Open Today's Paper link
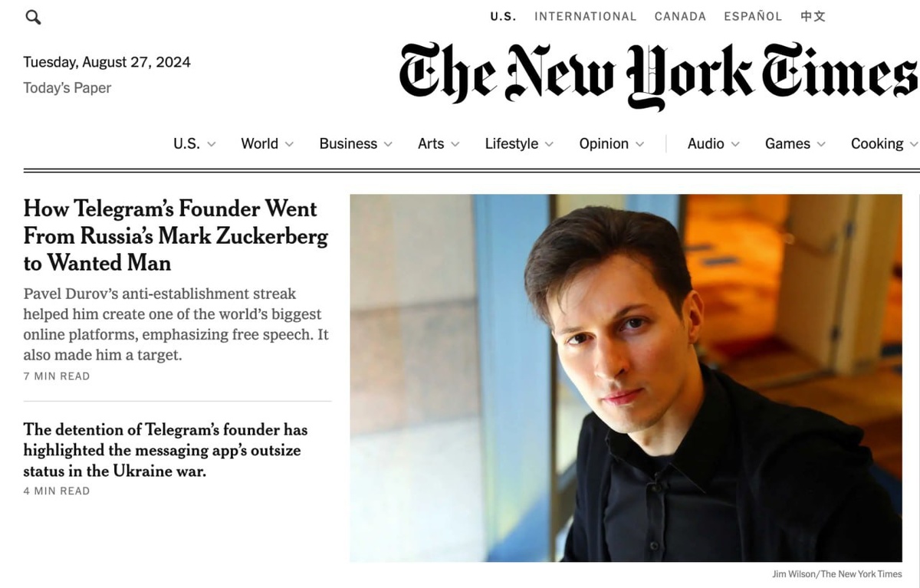Image resolution: width=920 pixels, height=588 pixels. (67, 88)
